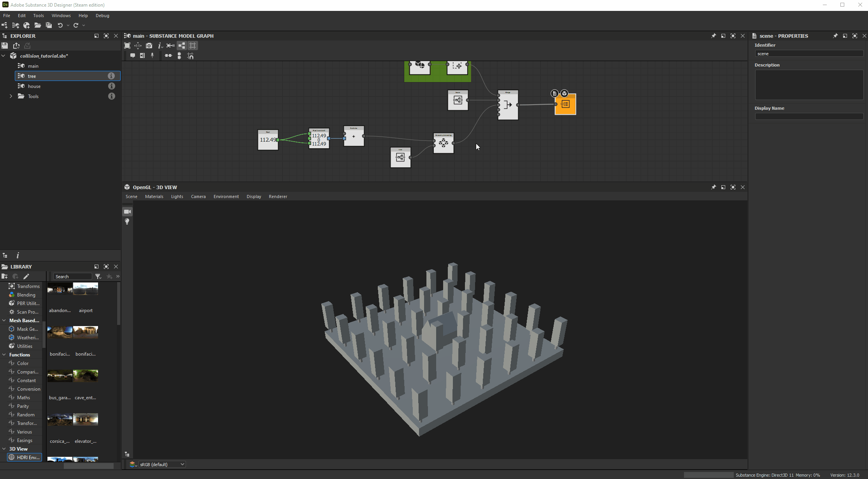Select the house graph in Explorer

34,86
